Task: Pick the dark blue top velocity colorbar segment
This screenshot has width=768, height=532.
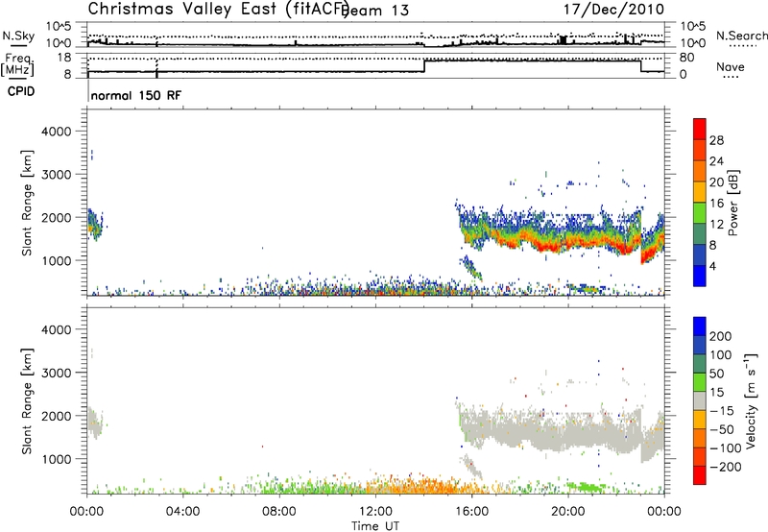Action: [700, 326]
